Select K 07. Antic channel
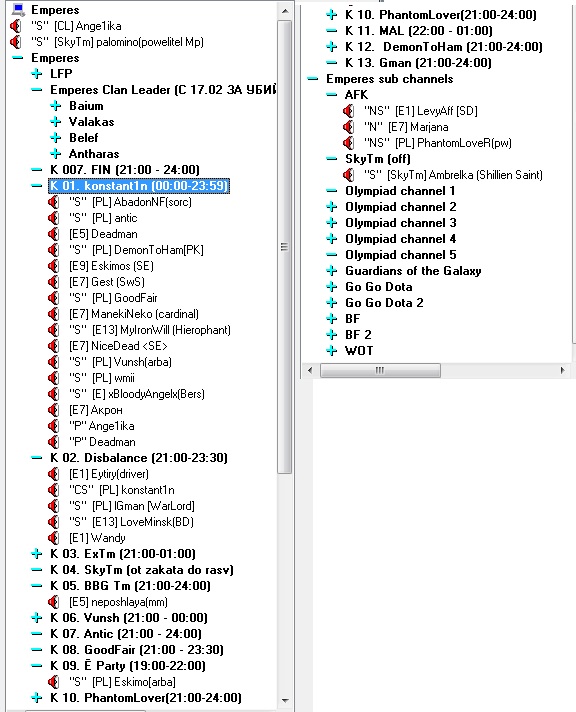This screenshot has height=712, width=576. point(125,633)
